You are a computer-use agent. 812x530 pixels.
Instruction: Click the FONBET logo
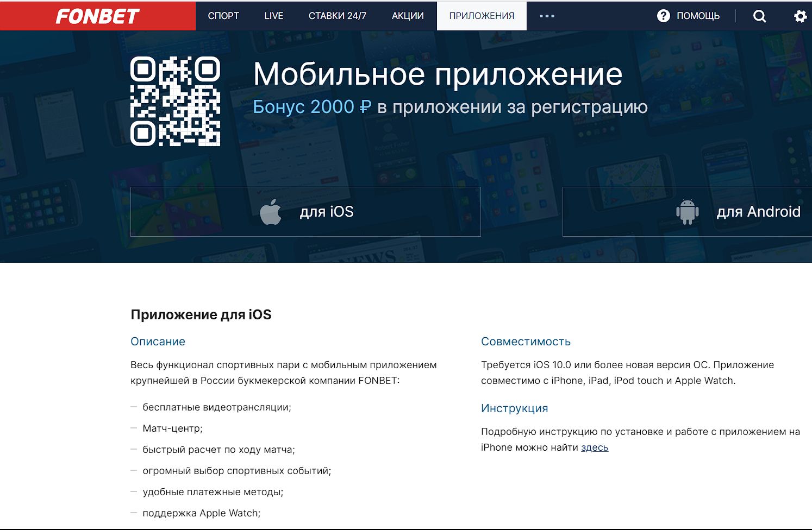98,16
